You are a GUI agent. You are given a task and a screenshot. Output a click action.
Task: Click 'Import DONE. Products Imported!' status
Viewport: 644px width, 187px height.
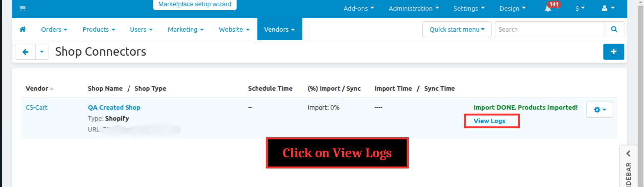[x=525, y=107]
